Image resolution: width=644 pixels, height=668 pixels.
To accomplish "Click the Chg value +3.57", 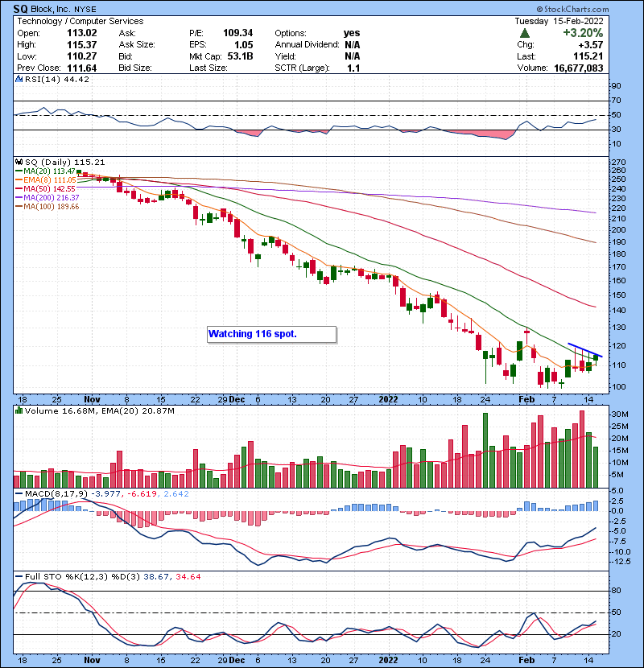I will pos(591,45).
